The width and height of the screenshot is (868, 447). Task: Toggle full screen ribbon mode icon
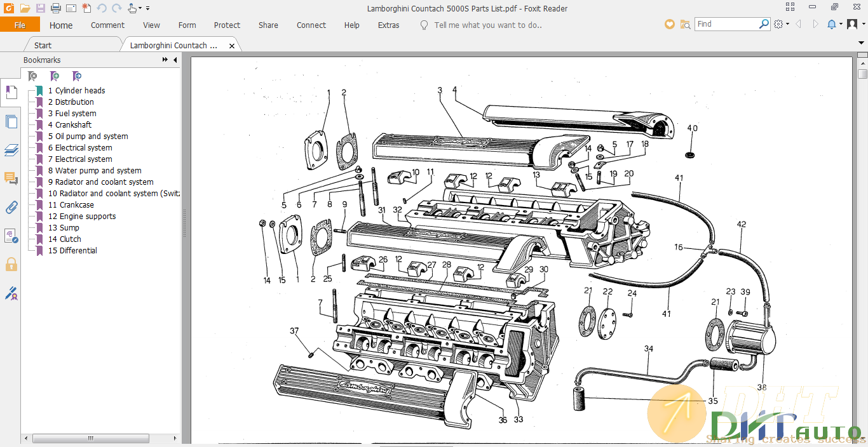pos(790,8)
